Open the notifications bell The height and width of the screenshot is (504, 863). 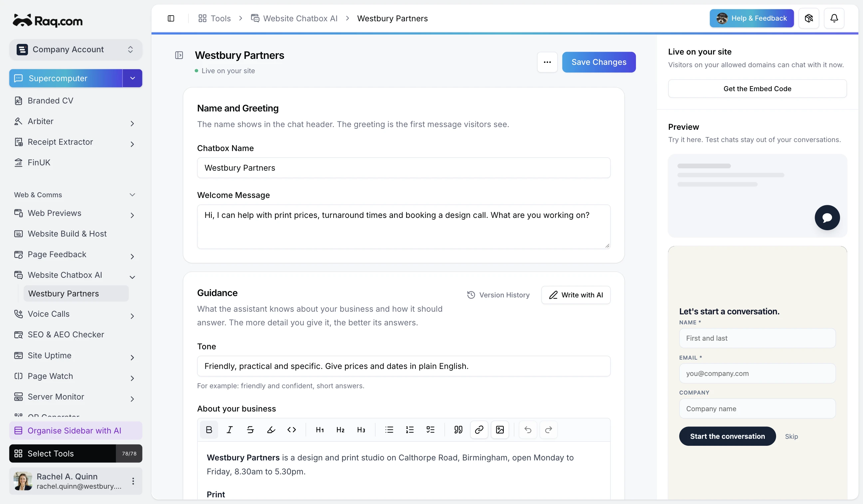coord(834,18)
